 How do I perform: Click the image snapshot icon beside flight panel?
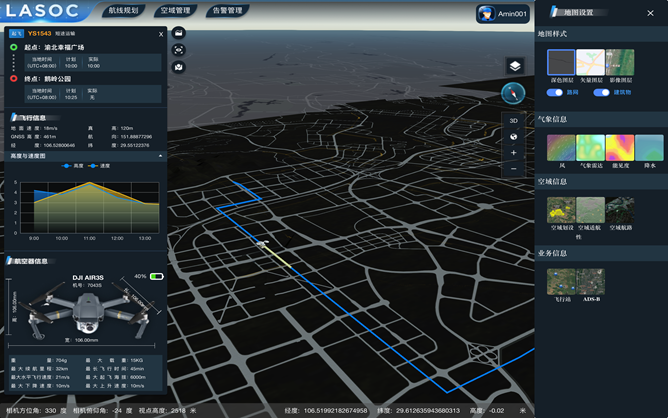[179, 33]
